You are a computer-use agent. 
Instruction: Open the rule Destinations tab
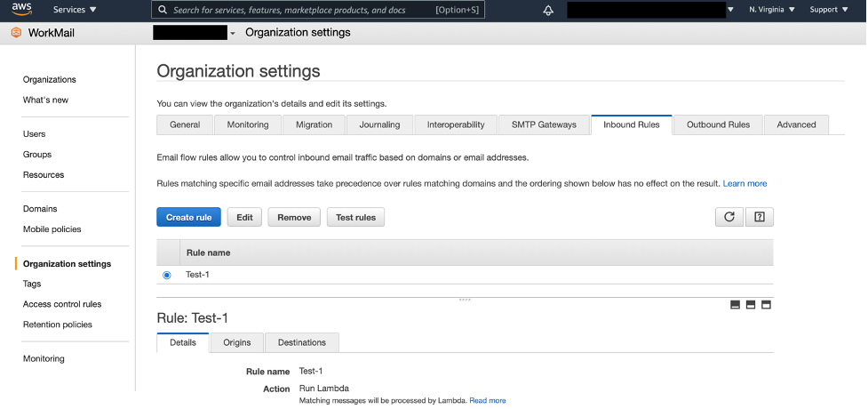click(302, 342)
